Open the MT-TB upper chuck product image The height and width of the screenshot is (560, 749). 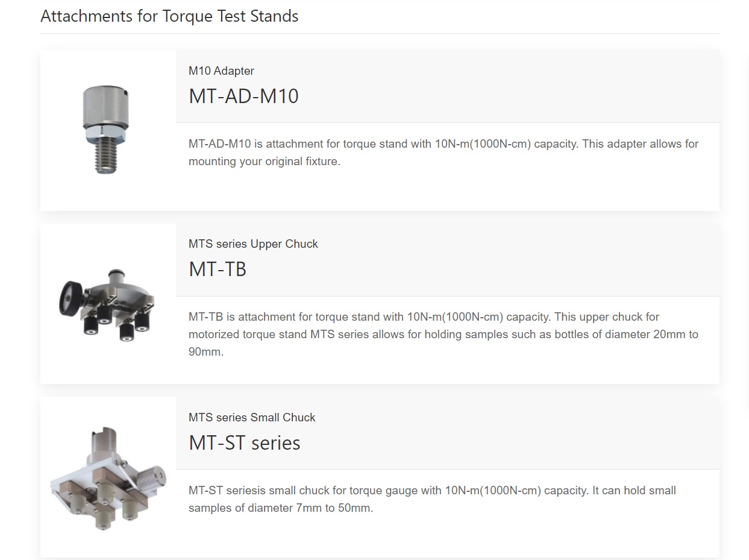(x=108, y=304)
